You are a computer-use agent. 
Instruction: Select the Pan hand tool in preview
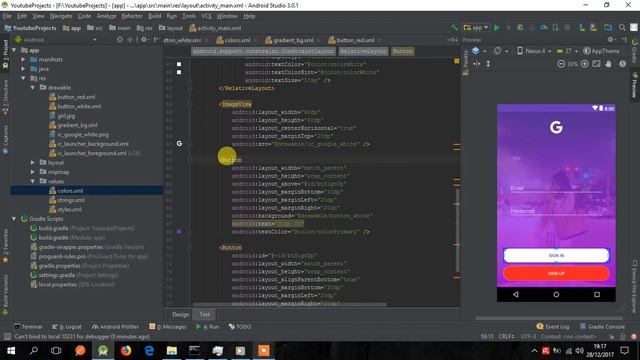pos(608,64)
